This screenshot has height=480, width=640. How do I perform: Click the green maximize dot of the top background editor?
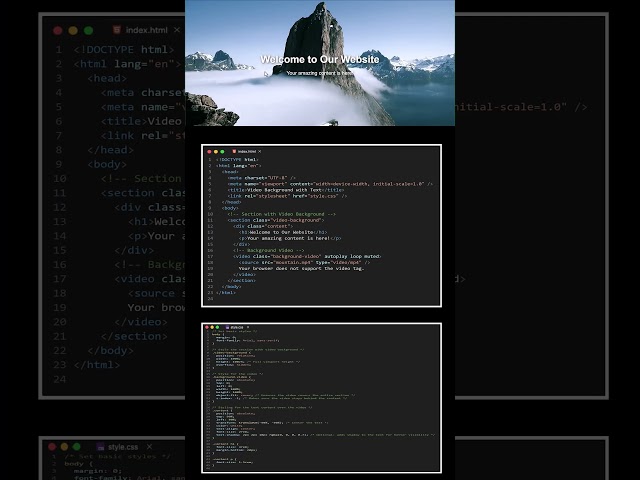(x=88, y=31)
